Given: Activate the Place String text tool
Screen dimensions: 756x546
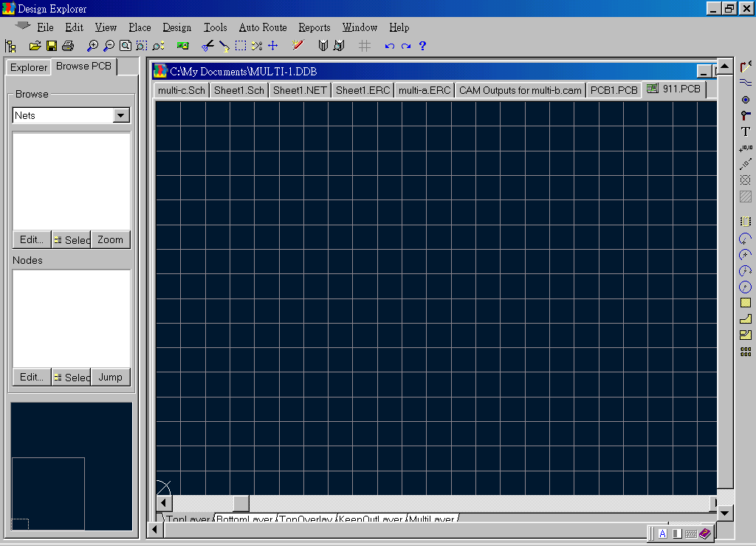Looking at the screenshot, I should click(x=746, y=132).
